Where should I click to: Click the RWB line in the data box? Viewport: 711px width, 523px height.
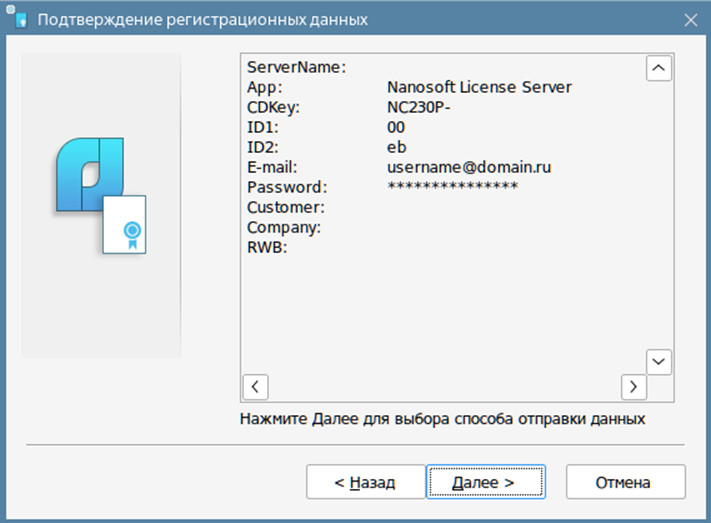point(267,247)
